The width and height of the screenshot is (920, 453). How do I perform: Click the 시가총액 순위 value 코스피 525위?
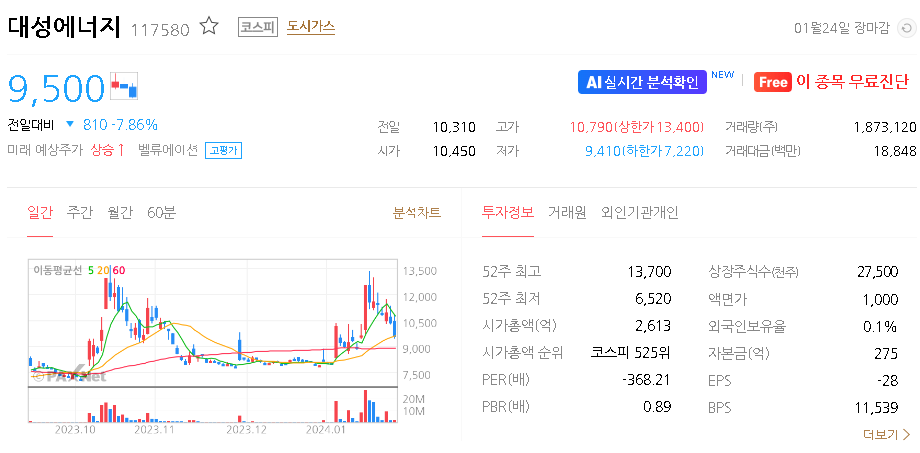(630, 353)
